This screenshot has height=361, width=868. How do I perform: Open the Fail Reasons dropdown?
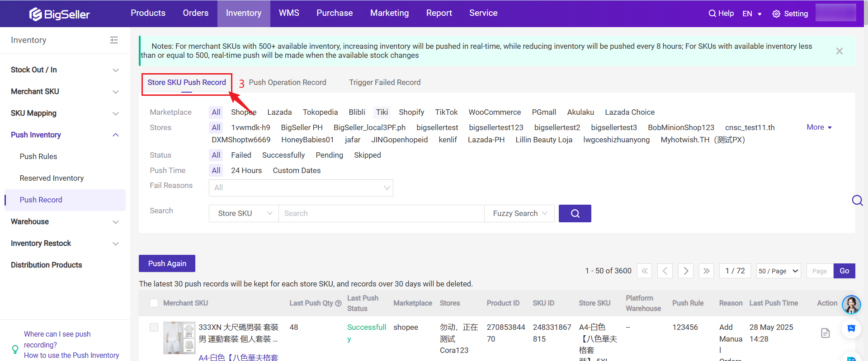pyautogui.click(x=301, y=188)
